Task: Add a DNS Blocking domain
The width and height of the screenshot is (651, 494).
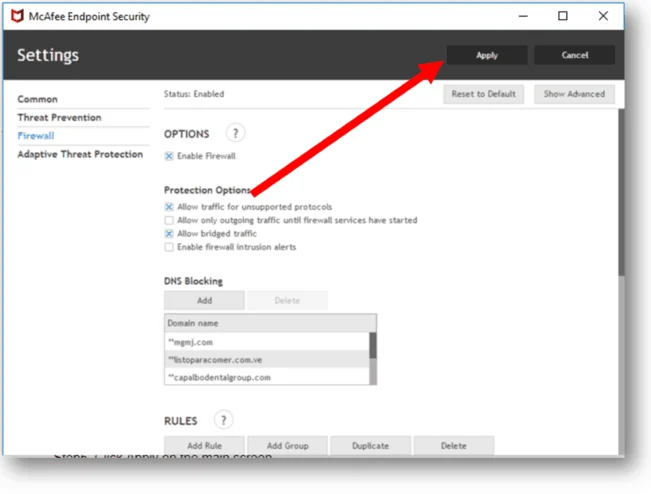Action: click(x=204, y=300)
